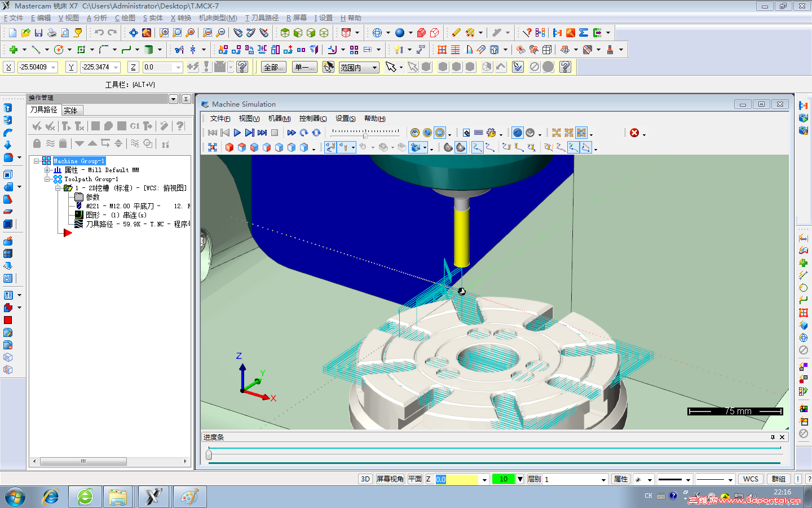This screenshot has height=508, width=812.
Task: Click the Undo arrow icon
Action: [99, 33]
